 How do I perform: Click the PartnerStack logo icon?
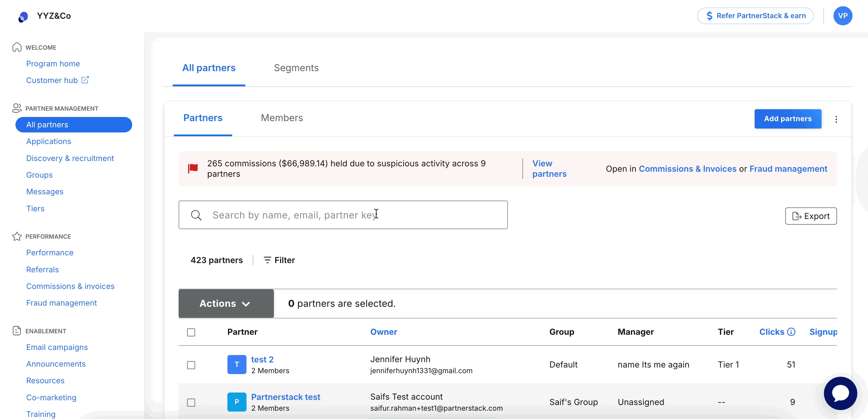point(23,16)
